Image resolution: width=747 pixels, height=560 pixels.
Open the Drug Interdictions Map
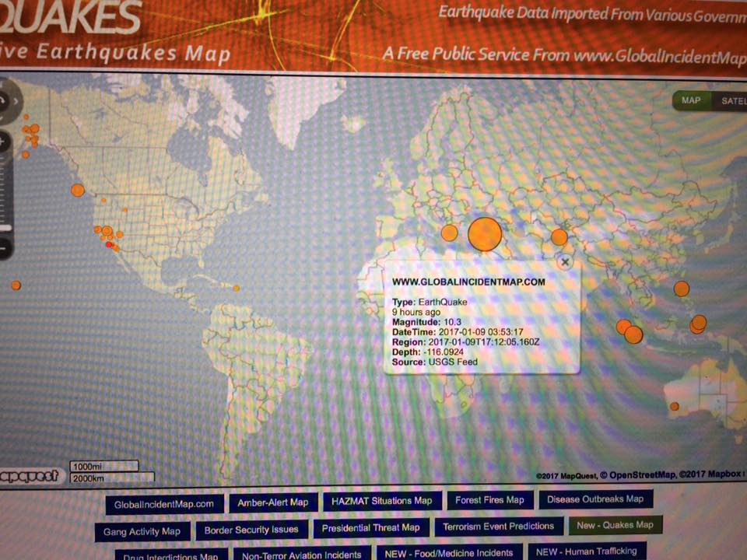coord(170,555)
